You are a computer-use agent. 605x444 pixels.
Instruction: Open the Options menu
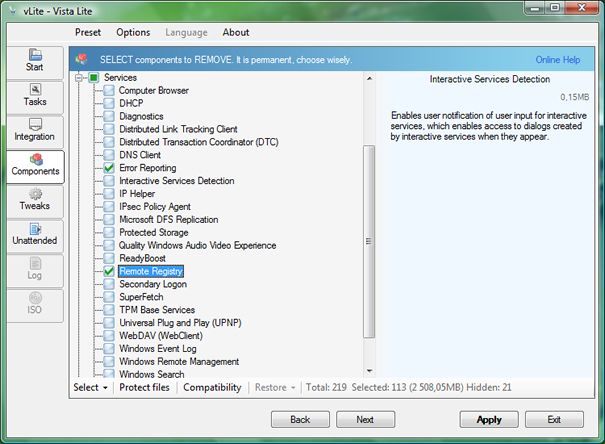click(133, 32)
